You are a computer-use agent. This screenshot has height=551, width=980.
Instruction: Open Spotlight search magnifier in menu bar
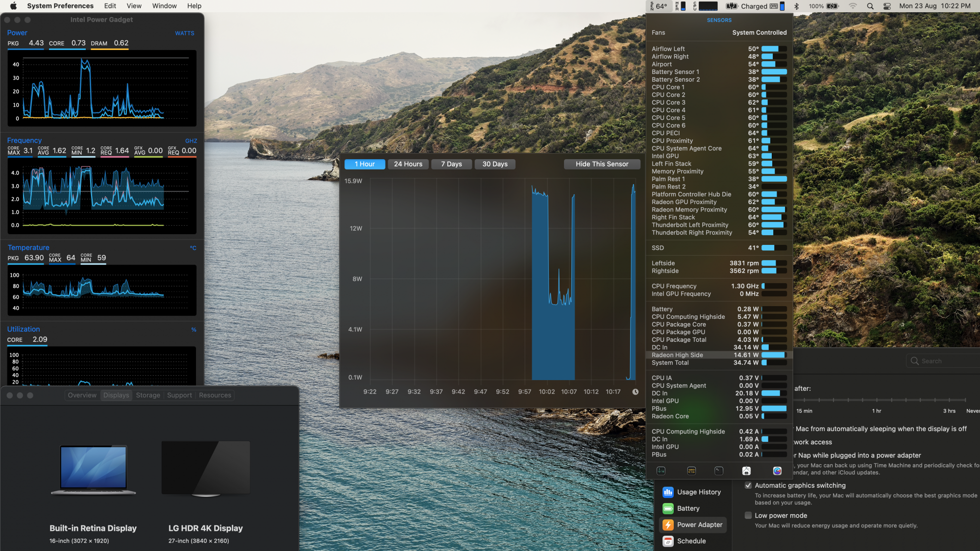[x=870, y=6]
